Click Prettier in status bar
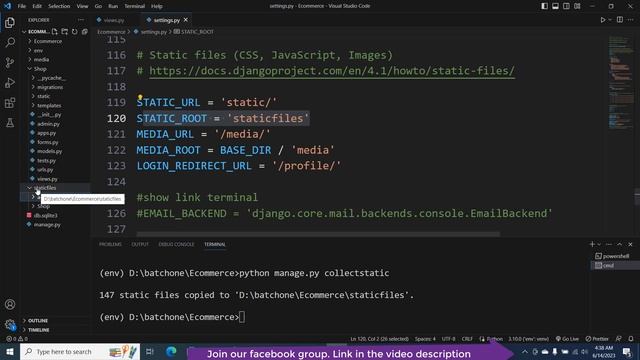The height and width of the screenshot is (360, 640). pyautogui.click(x=597, y=339)
